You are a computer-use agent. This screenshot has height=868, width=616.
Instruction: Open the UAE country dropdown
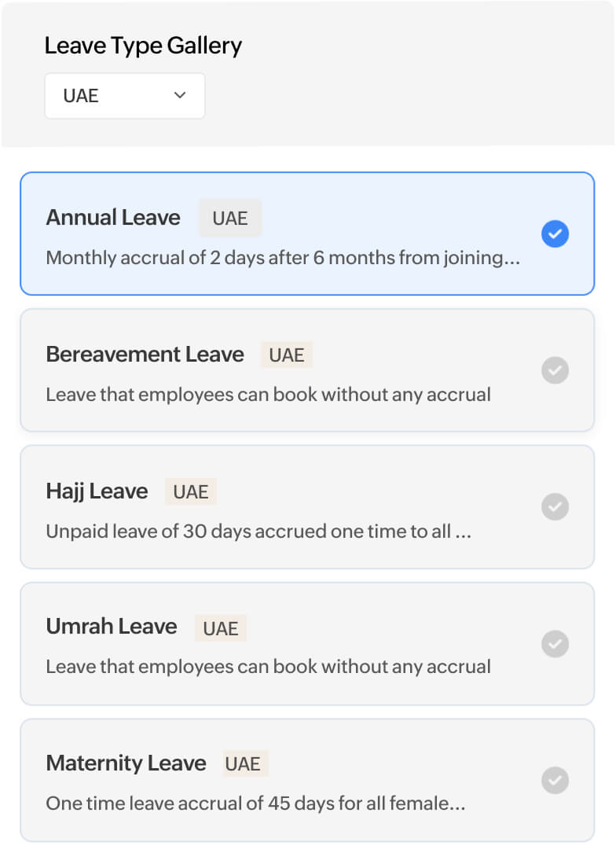click(x=124, y=96)
